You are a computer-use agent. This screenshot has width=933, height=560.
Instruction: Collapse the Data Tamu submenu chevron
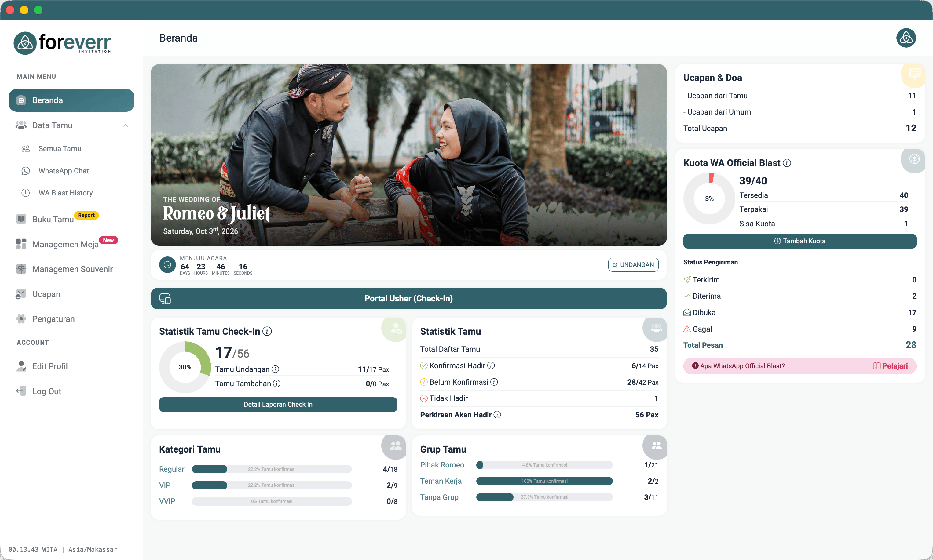tap(125, 125)
